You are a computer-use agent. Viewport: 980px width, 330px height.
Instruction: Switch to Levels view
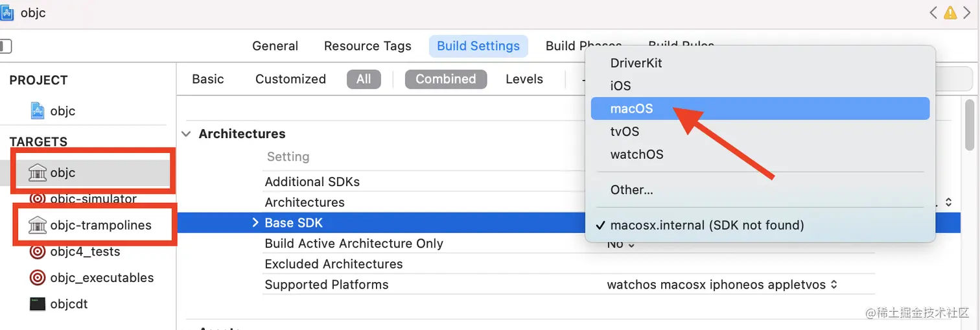(524, 79)
